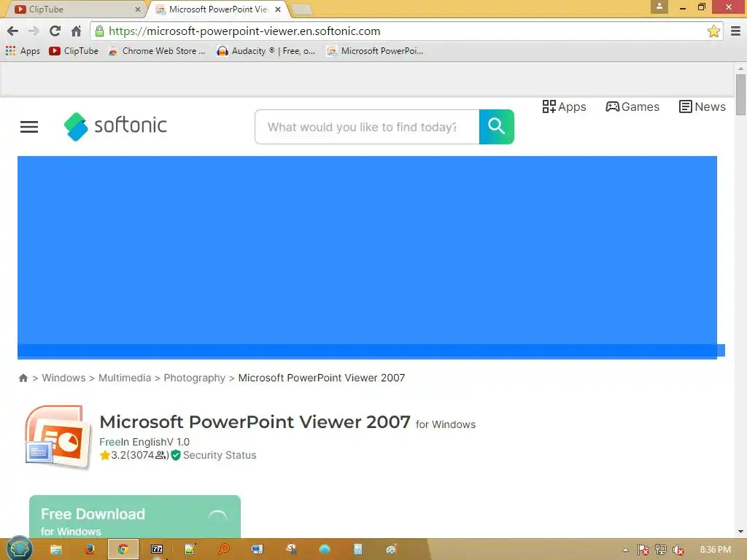The image size is (747, 560).
Task: Open a new browser tab
Action: pos(301,9)
